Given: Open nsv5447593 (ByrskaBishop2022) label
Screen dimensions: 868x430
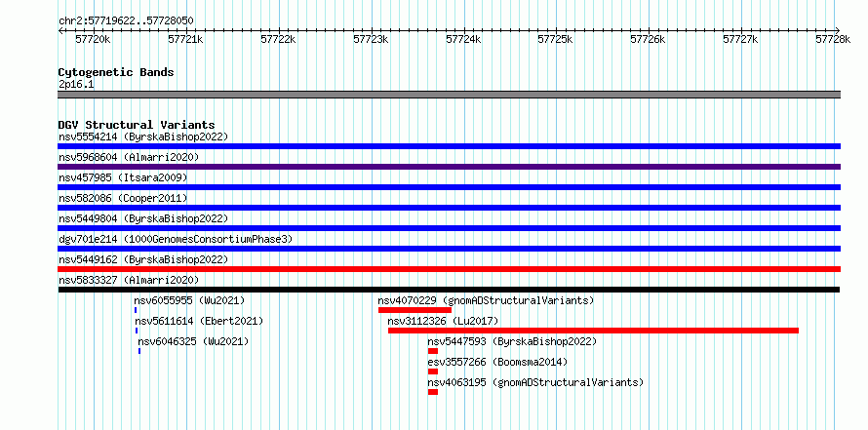Looking at the screenshot, I should (512, 341).
